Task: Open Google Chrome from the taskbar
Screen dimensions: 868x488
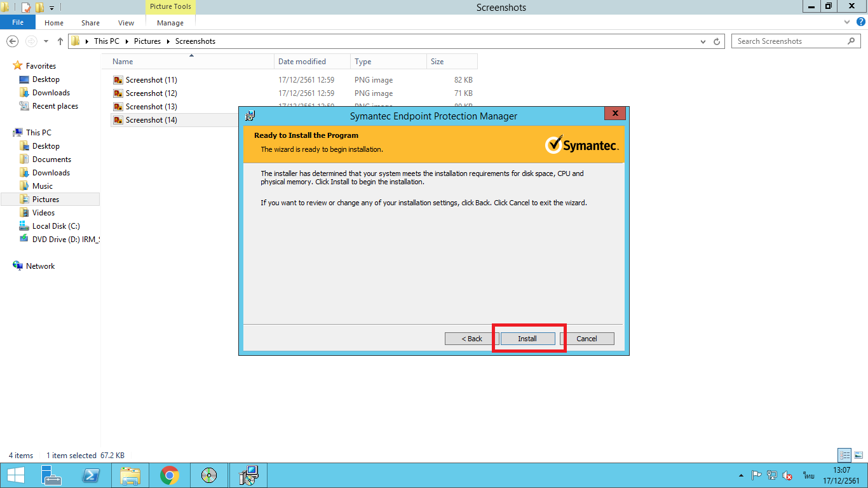Action: click(169, 475)
